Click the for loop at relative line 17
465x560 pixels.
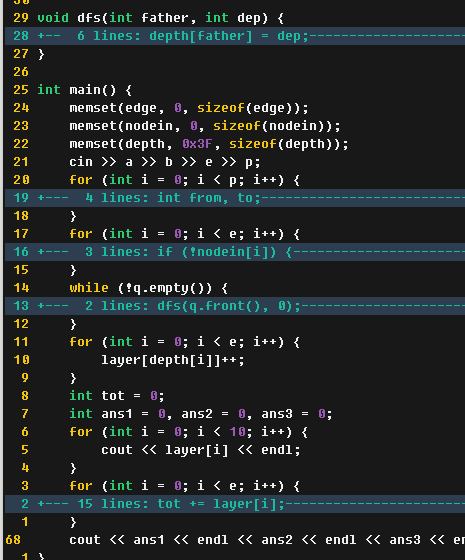(x=185, y=234)
